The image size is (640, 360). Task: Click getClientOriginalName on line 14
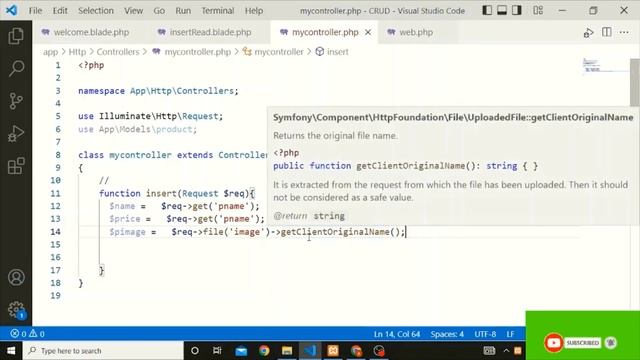click(335, 232)
